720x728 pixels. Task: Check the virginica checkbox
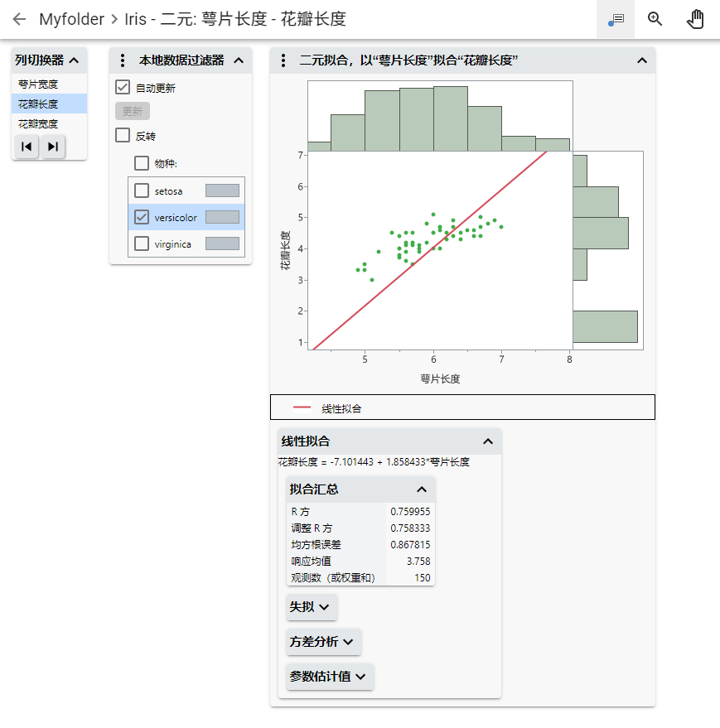pos(142,243)
